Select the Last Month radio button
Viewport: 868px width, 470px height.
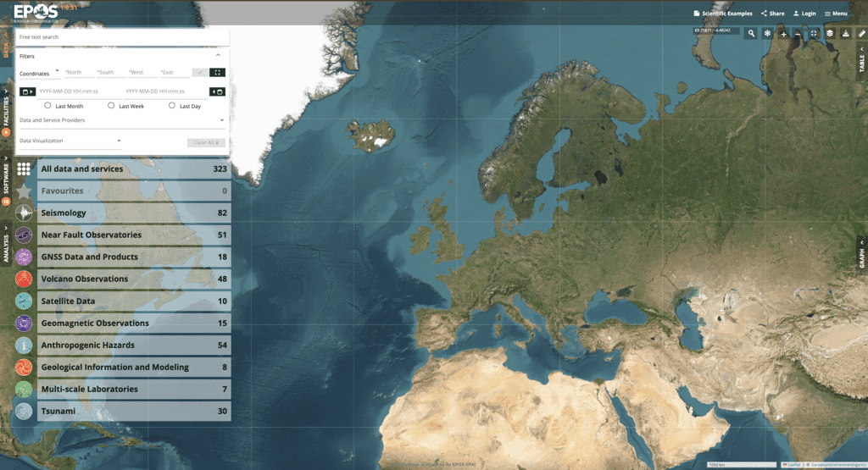point(48,106)
